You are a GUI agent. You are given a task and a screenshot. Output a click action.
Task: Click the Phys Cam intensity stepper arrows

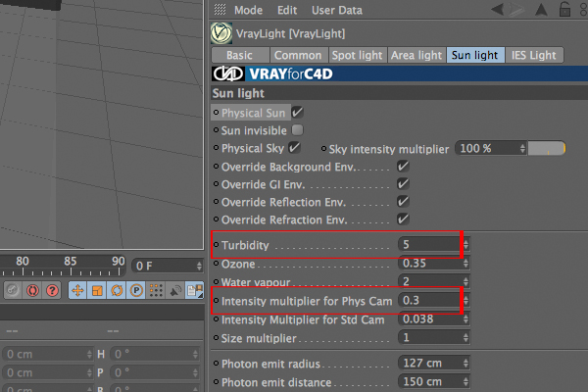(465, 301)
